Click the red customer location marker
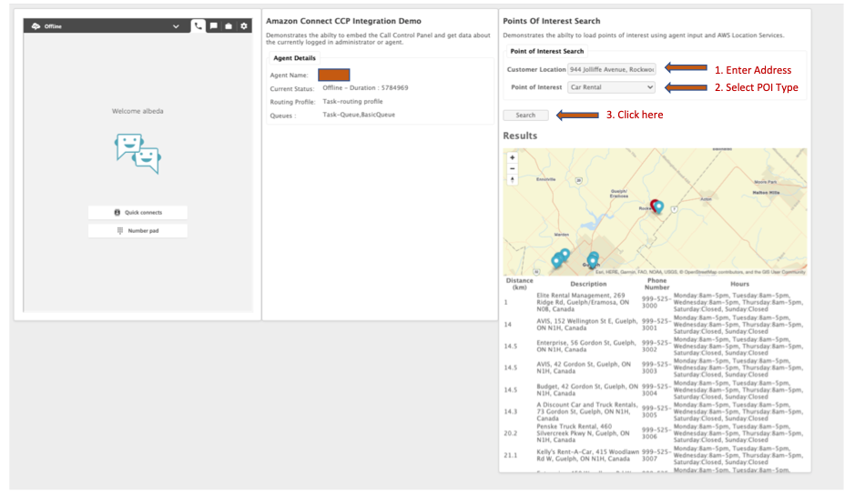The image size is (855, 504). pyautogui.click(x=654, y=206)
